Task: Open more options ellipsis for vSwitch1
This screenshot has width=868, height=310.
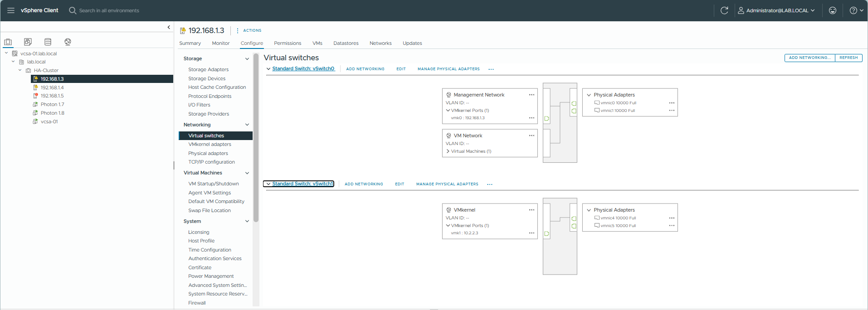Action: (x=490, y=184)
